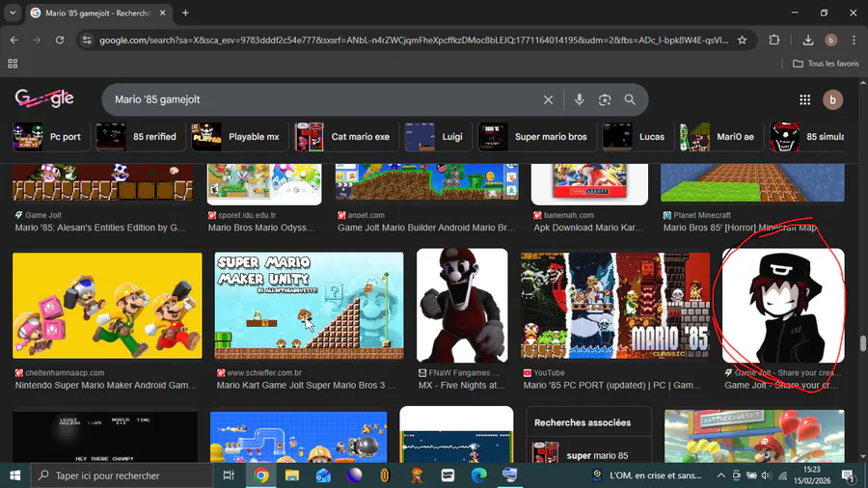Go to Google home via logo

point(44,98)
